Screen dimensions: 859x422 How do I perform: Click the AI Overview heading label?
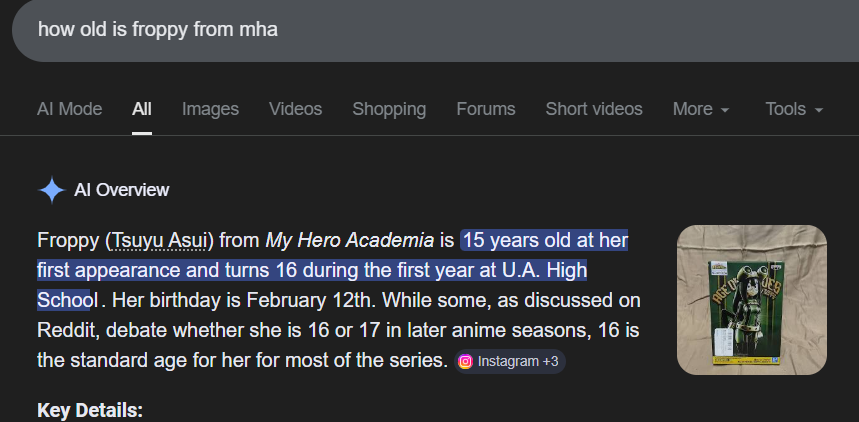click(x=122, y=190)
